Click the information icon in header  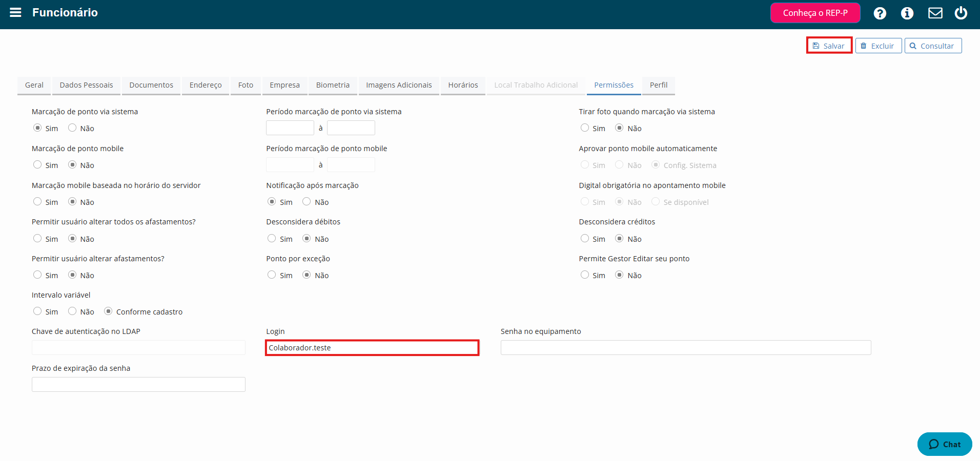click(907, 13)
